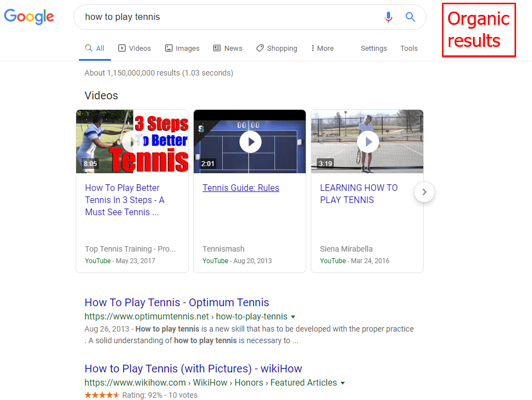Click the 3:19 duration badge on third video
This screenshot has width=532, height=400.
click(326, 163)
